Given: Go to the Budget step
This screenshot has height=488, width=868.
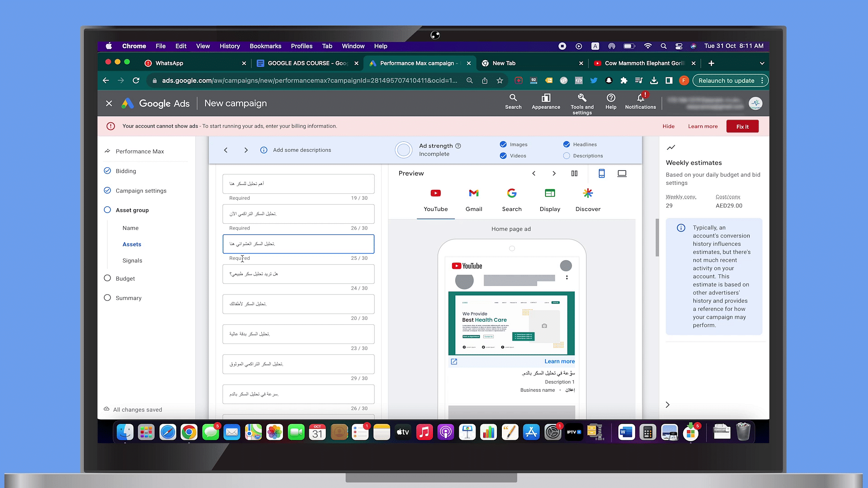Looking at the screenshot, I should click(x=120, y=278).
